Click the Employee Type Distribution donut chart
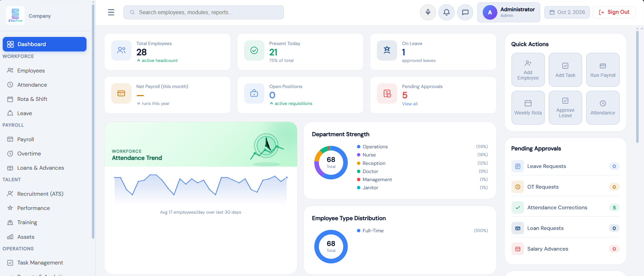644x276 pixels. 331,247
